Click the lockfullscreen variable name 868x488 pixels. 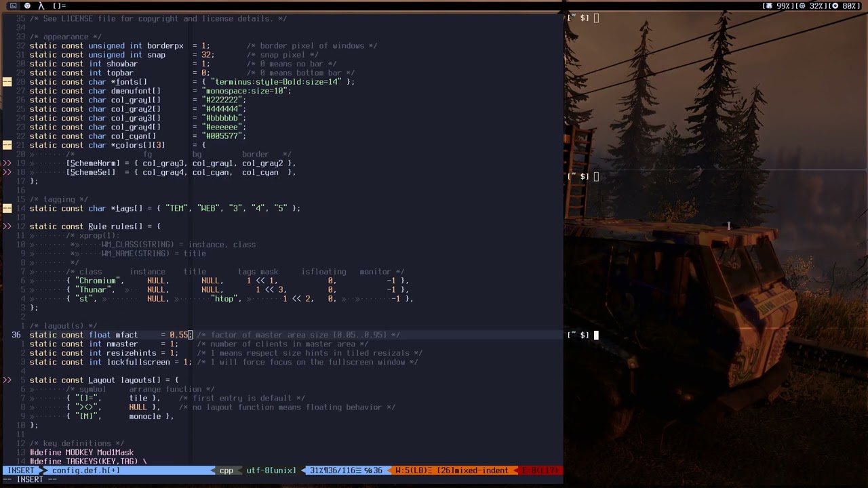[138, 362]
